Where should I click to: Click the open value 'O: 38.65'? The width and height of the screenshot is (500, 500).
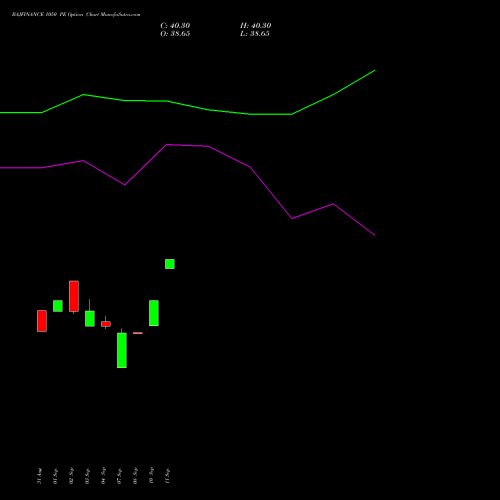(x=175, y=34)
